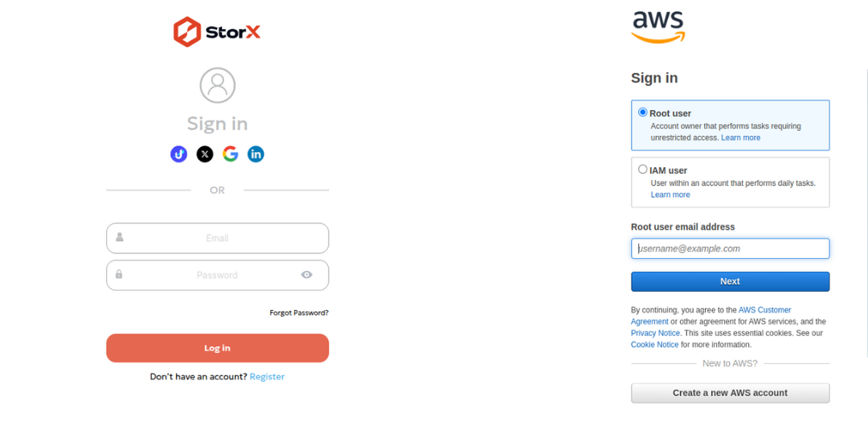Click the AWS logo
The height and width of the screenshot is (434, 868).
point(657,27)
